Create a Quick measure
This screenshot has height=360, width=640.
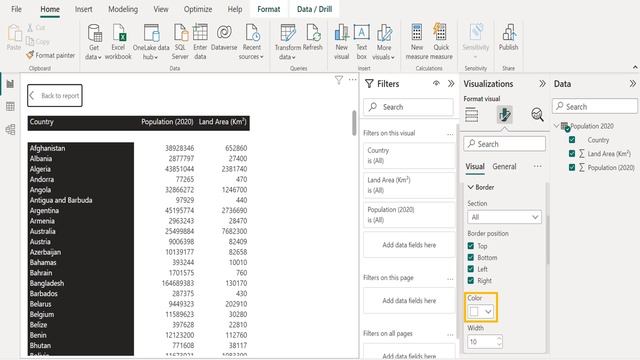441,42
